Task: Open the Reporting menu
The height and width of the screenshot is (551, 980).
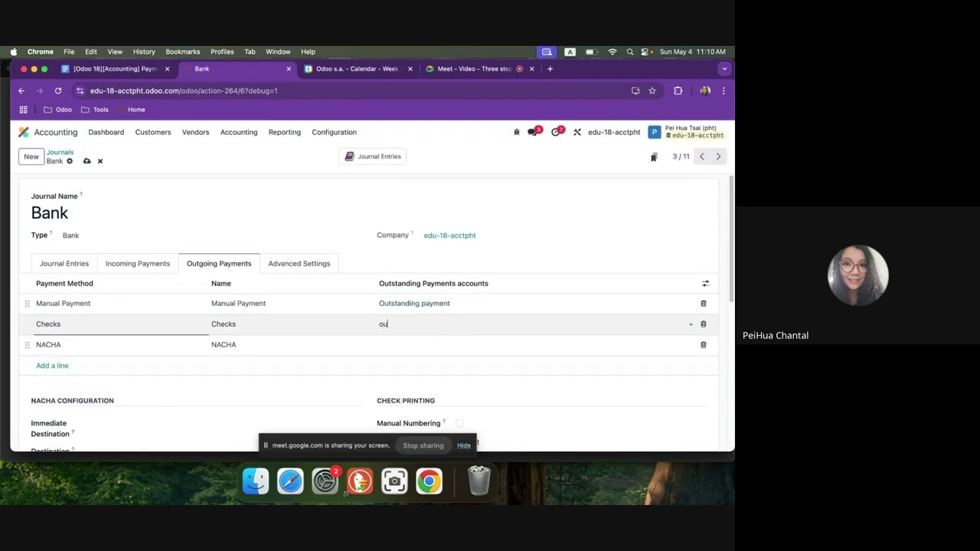Action: 285,132
